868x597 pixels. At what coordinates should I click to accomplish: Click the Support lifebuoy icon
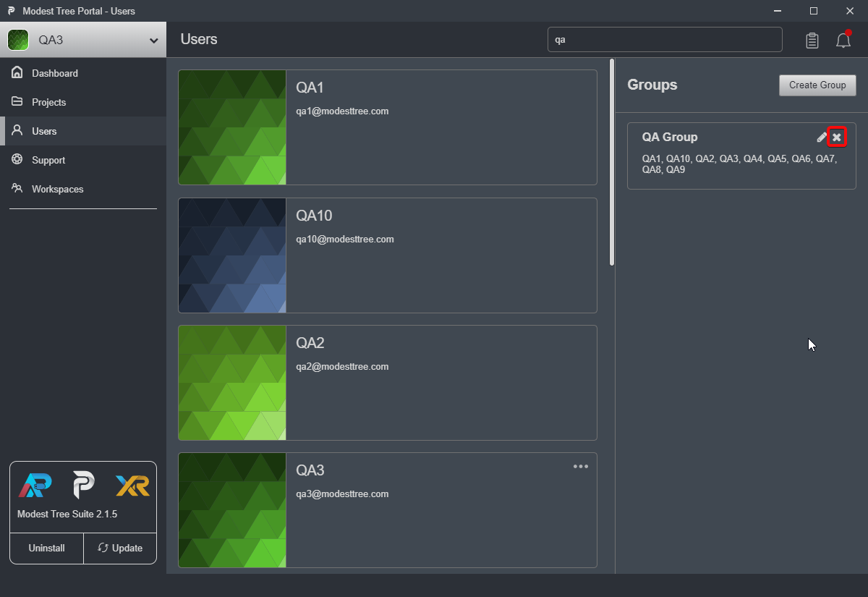(17, 159)
